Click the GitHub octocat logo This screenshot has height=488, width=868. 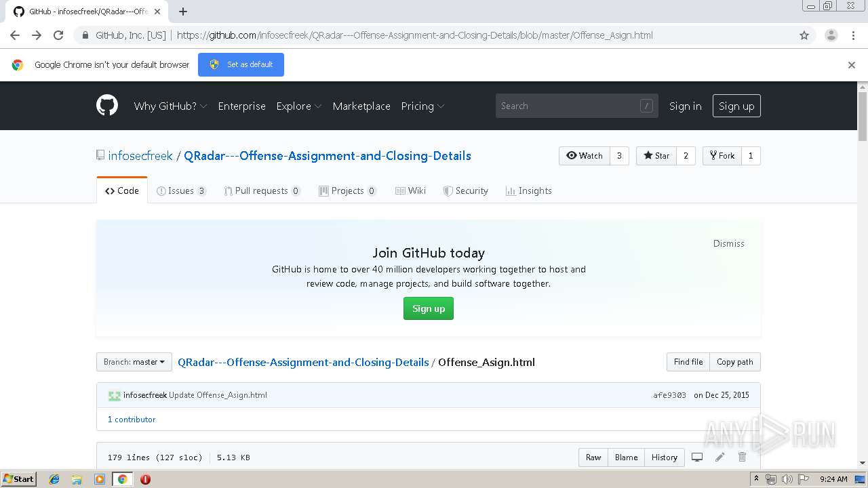pos(107,106)
